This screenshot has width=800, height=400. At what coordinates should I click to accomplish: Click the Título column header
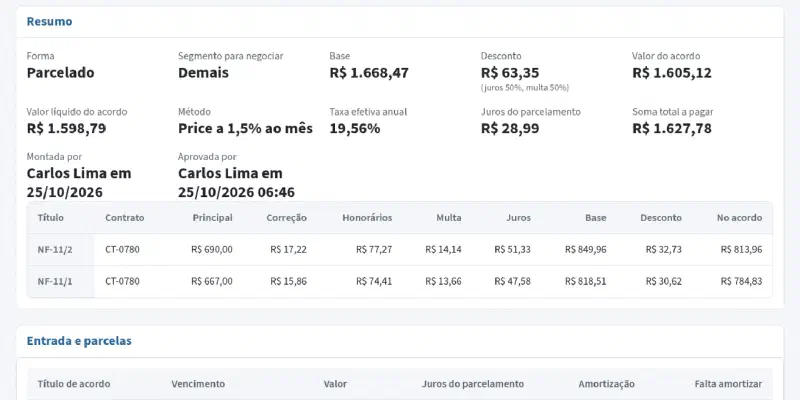[x=51, y=218]
